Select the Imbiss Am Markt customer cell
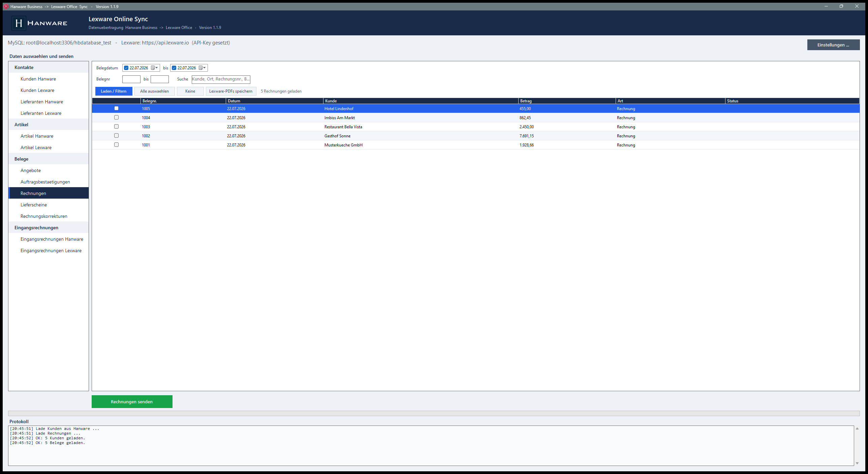This screenshot has height=474, width=868. click(421, 118)
